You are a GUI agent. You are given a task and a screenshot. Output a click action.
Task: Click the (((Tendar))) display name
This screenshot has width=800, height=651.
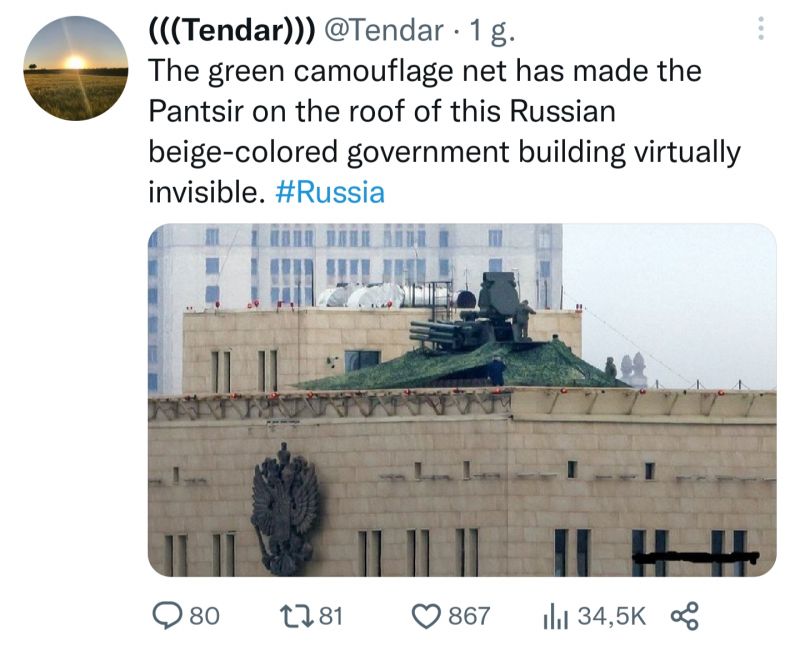[232, 30]
